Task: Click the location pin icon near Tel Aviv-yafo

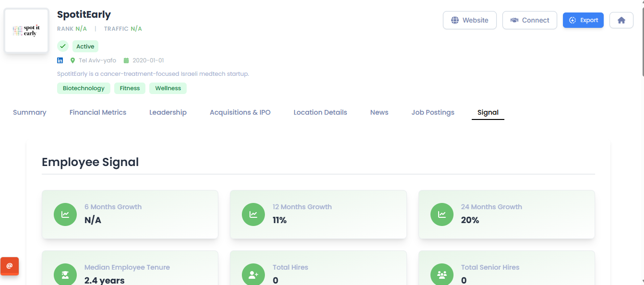Action: [73, 60]
